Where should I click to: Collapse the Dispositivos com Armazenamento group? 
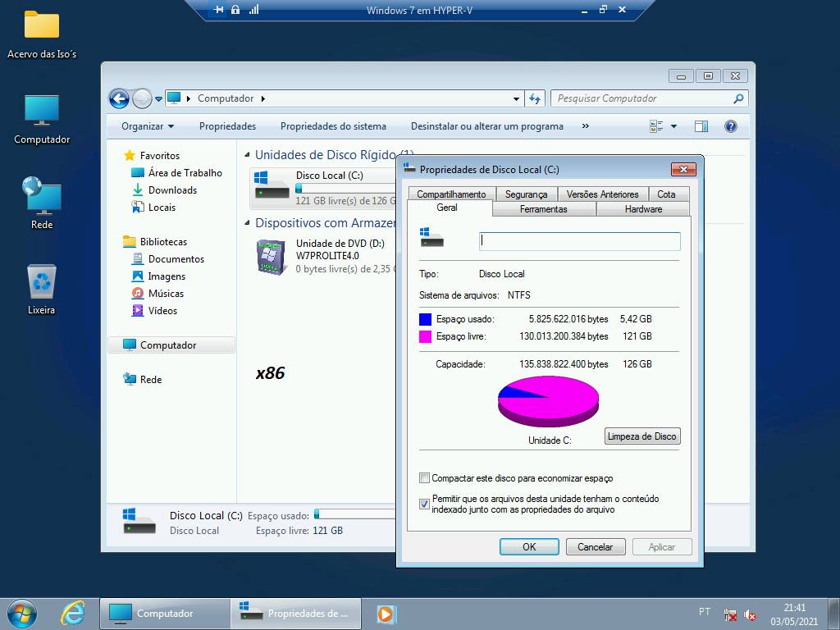[247, 223]
